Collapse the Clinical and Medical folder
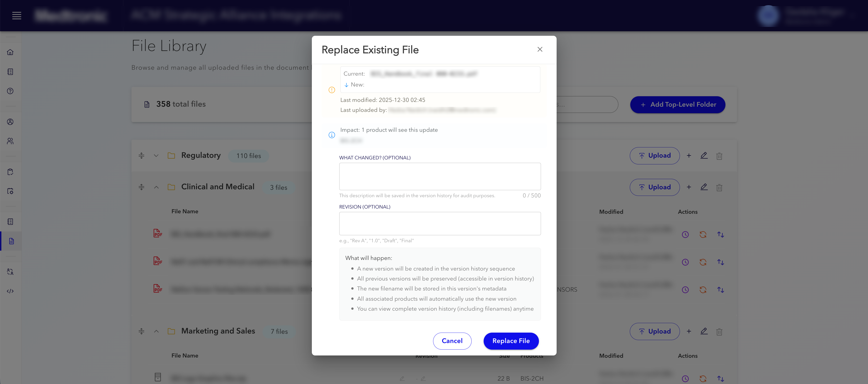 click(156, 187)
